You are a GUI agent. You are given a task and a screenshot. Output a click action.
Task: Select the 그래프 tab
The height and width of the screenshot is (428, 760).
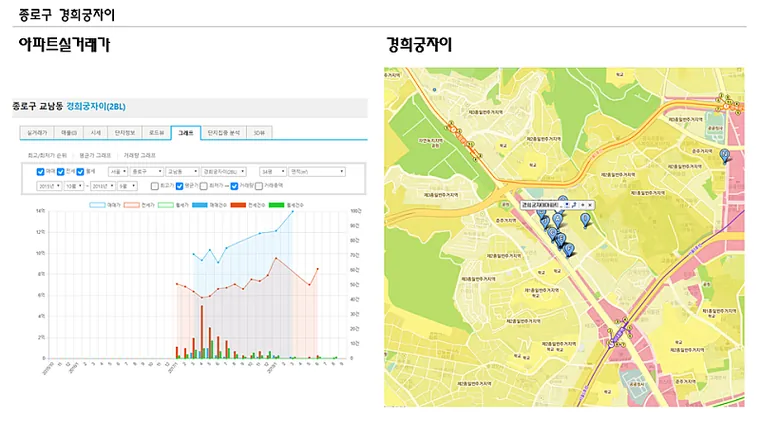coord(186,133)
